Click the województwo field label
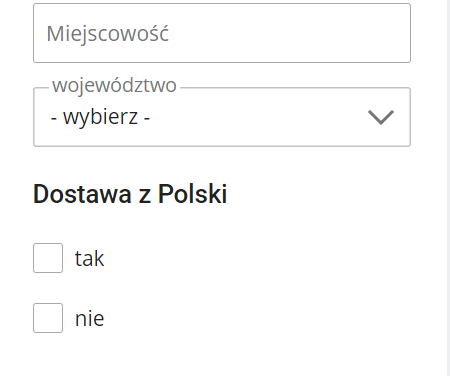 [x=114, y=85]
